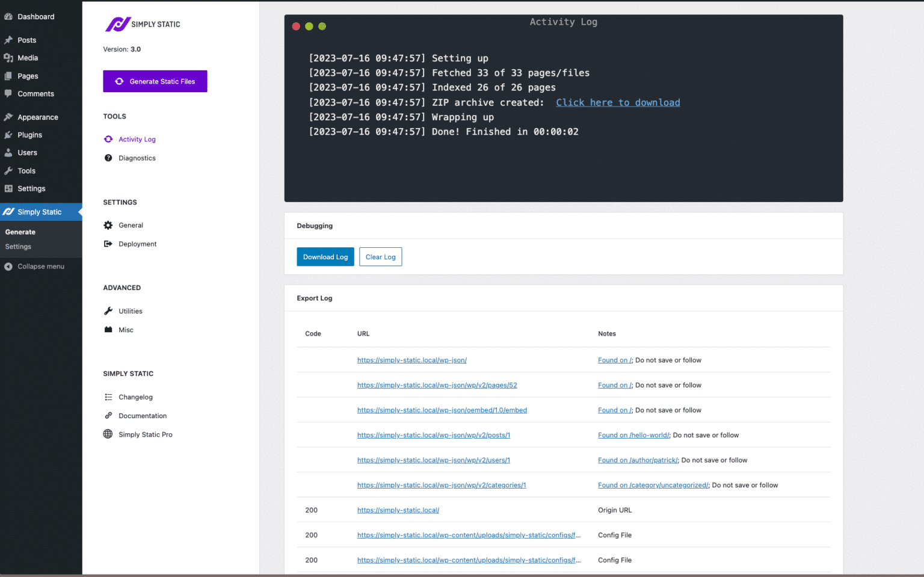Screen dimensions: 924x577
Task: Open the Misc advanced settings
Action: click(126, 330)
